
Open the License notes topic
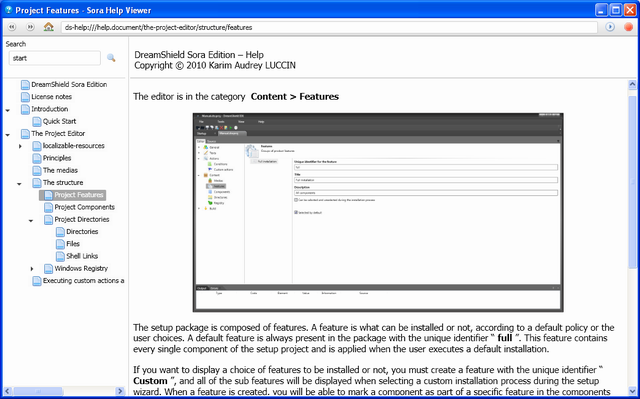click(51, 97)
